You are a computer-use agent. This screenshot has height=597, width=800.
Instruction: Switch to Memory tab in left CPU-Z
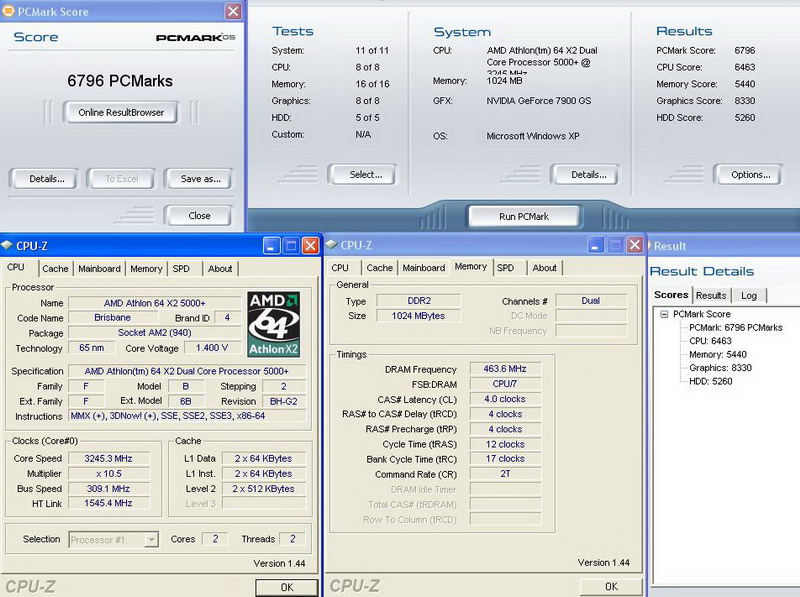(x=146, y=269)
